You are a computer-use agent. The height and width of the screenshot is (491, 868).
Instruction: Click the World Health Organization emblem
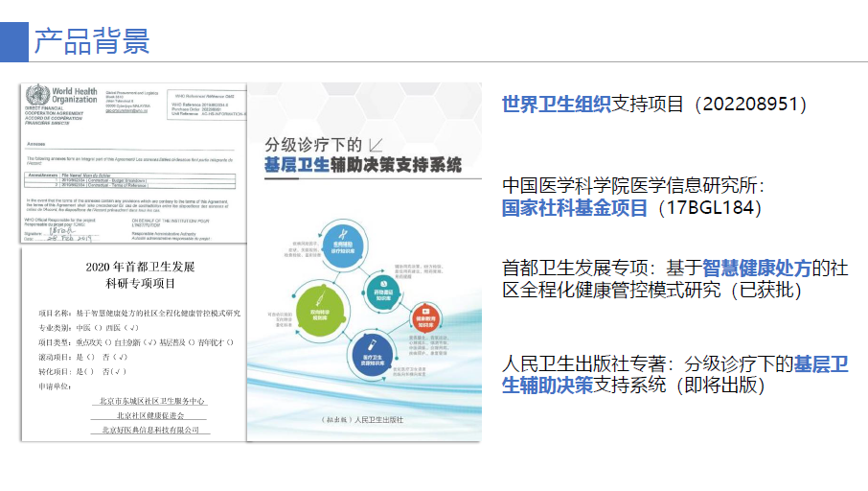point(37,95)
